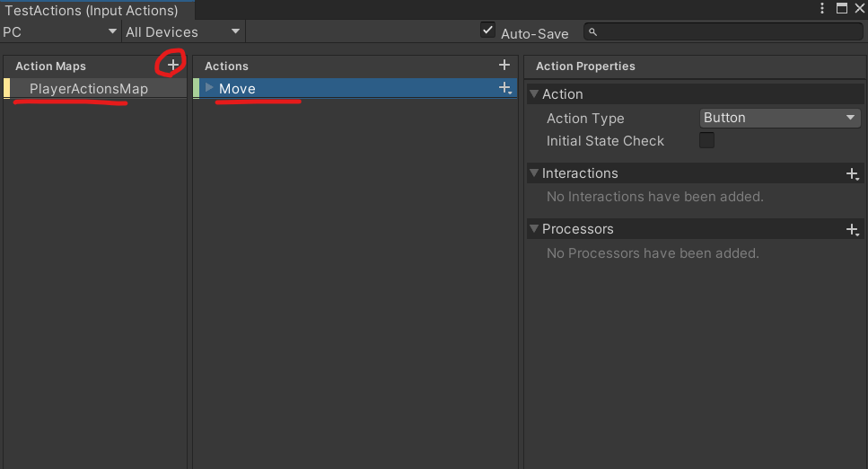This screenshot has height=469, width=868.
Task: Click the Action Properties header label
Action: [x=585, y=66]
